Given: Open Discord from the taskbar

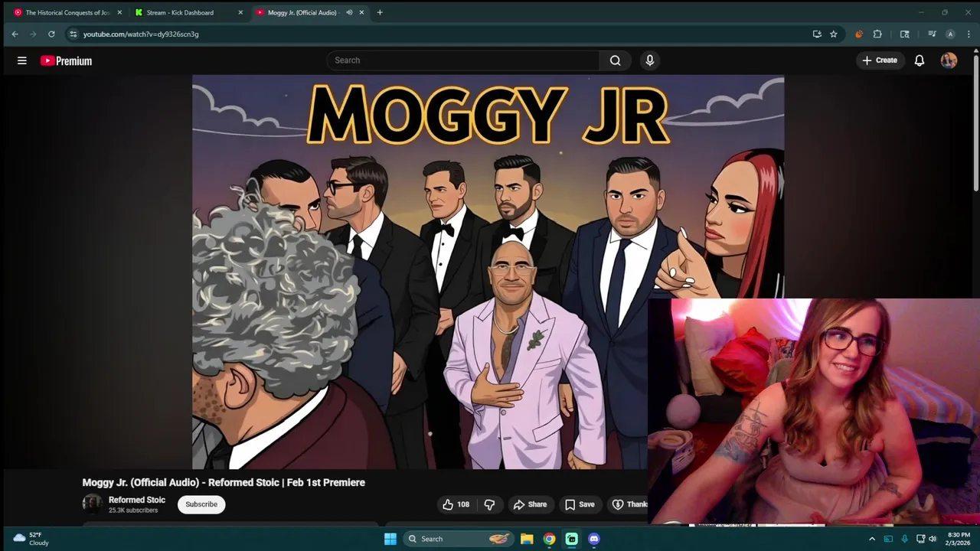Looking at the screenshot, I should pos(593,539).
